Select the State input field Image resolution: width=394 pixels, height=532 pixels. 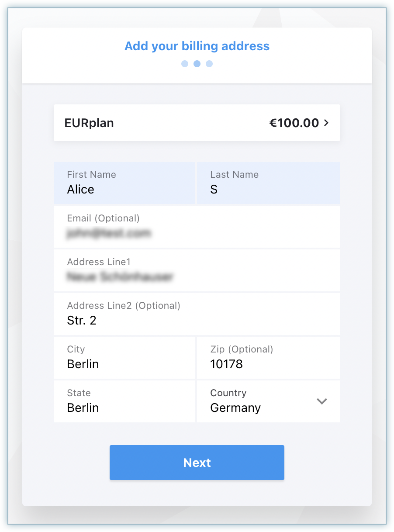click(x=124, y=408)
